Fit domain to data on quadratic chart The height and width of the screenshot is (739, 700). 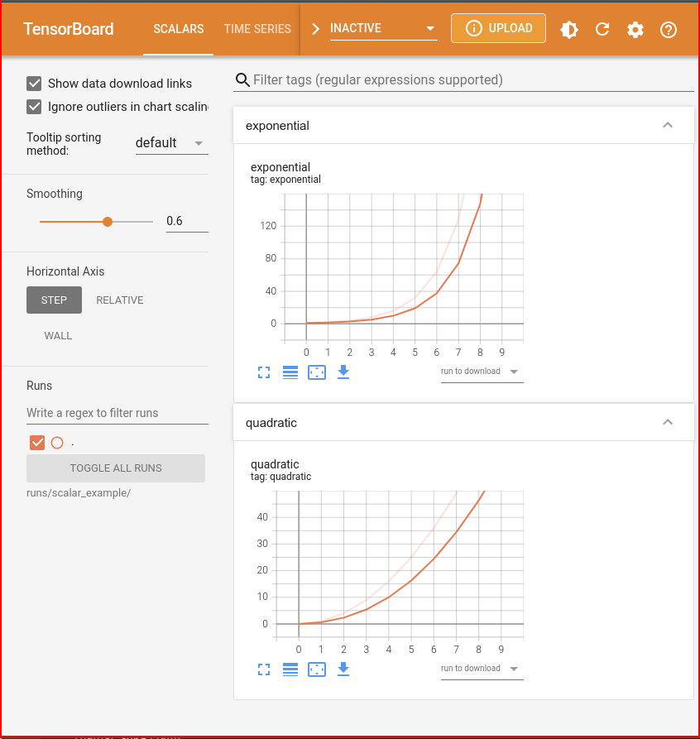[x=317, y=669]
